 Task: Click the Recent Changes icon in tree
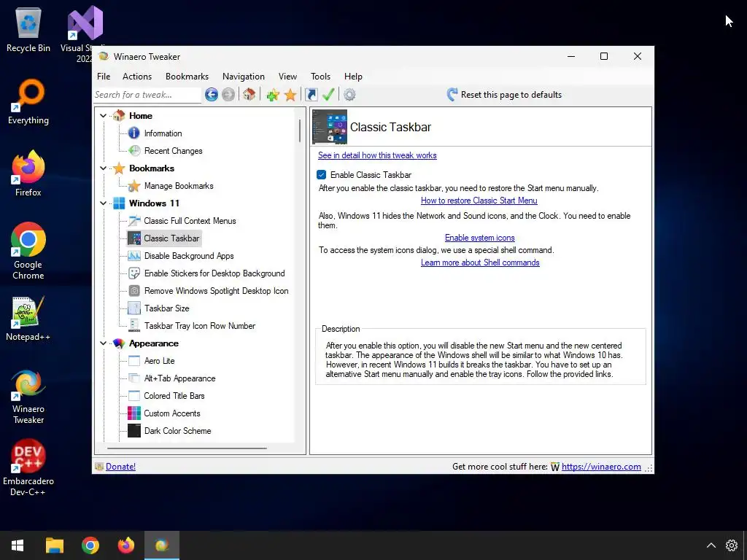134,151
